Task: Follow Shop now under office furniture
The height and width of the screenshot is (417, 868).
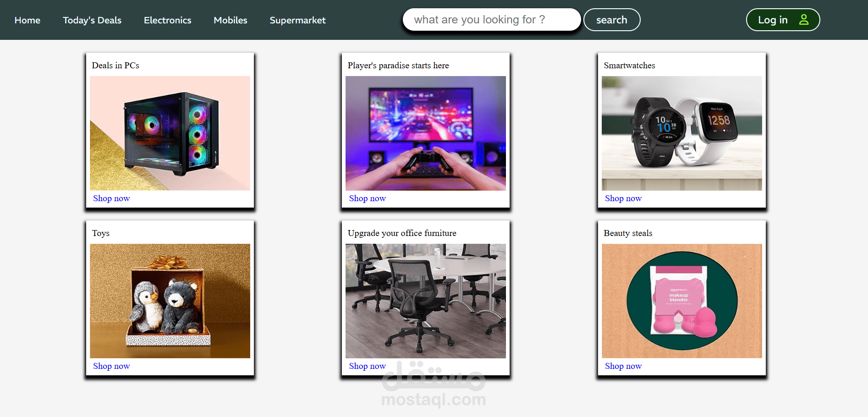Action: point(368,366)
